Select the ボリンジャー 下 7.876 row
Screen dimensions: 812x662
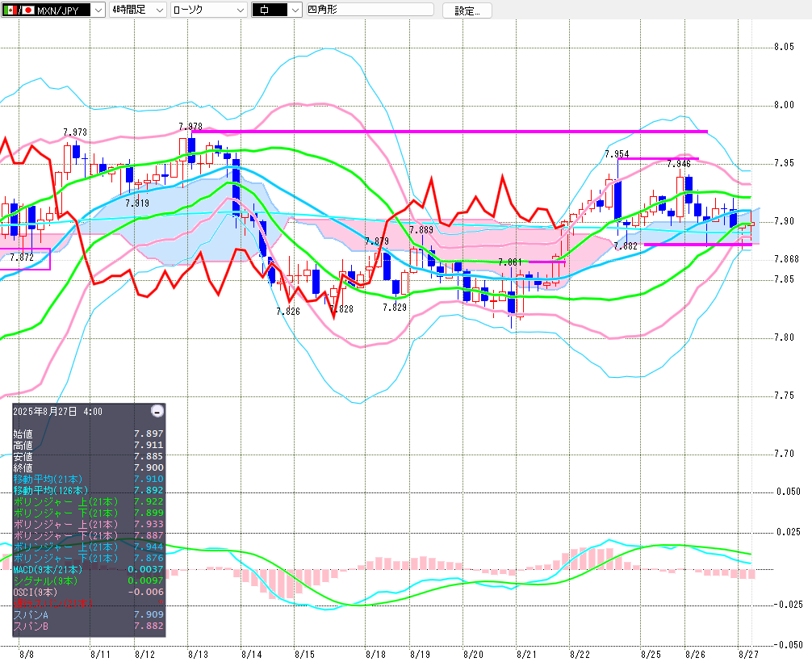[88, 559]
